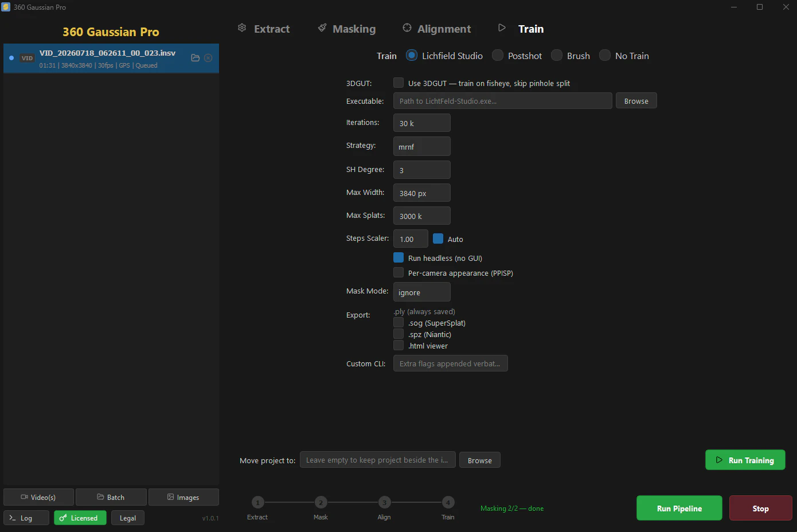Toggle Run headless (no GUI)
This screenshot has width=797, height=532.
(398, 258)
